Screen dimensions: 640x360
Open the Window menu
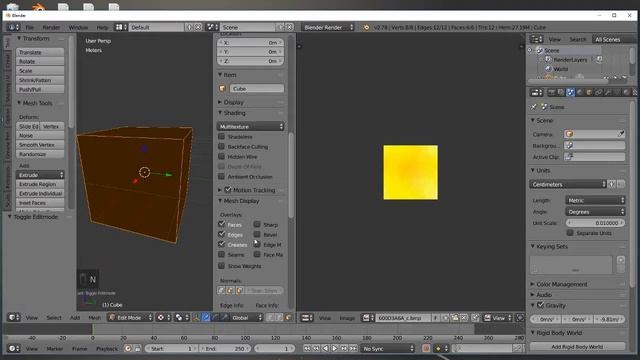pyautogui.click(x=78, y=27)
